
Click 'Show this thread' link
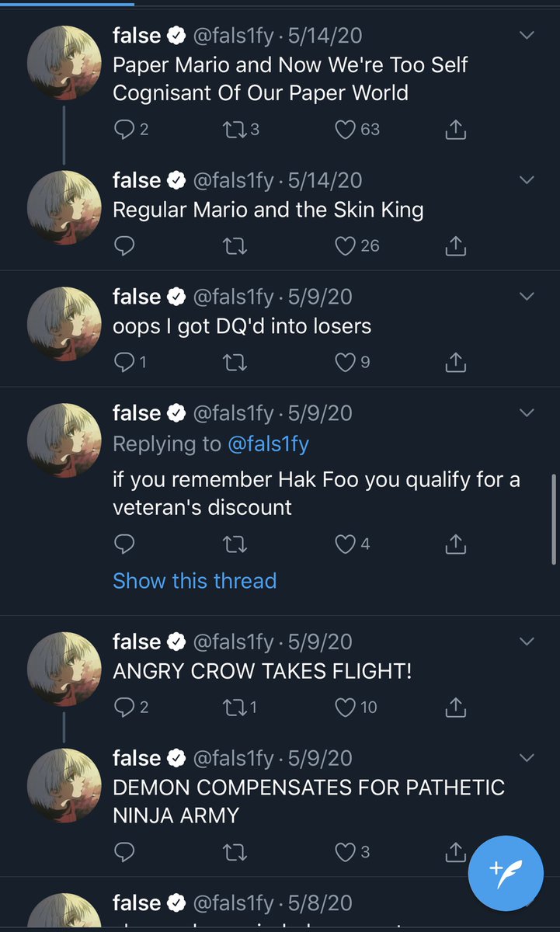pyautogui.click(x=194, y=581)
